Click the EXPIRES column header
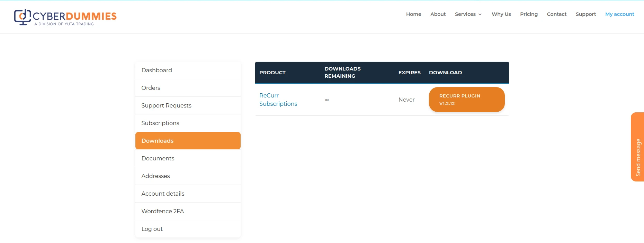 pyautogui.click(x=409, y=73)
